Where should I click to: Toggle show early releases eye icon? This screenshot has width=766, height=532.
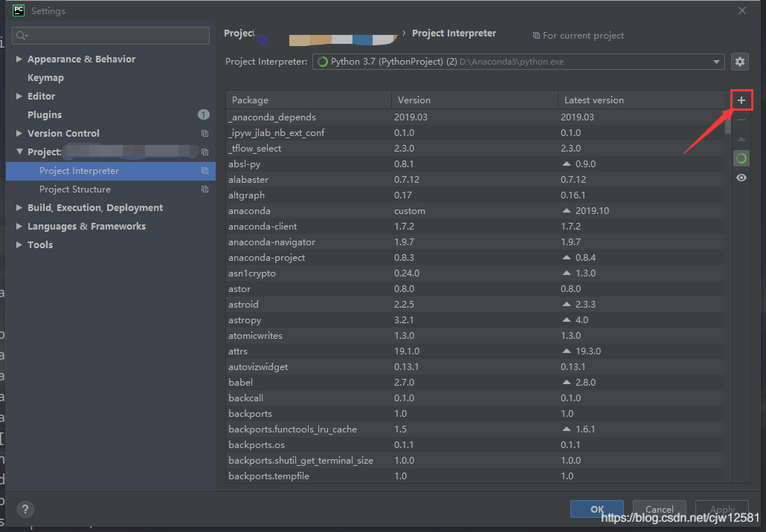pos(741,178)
